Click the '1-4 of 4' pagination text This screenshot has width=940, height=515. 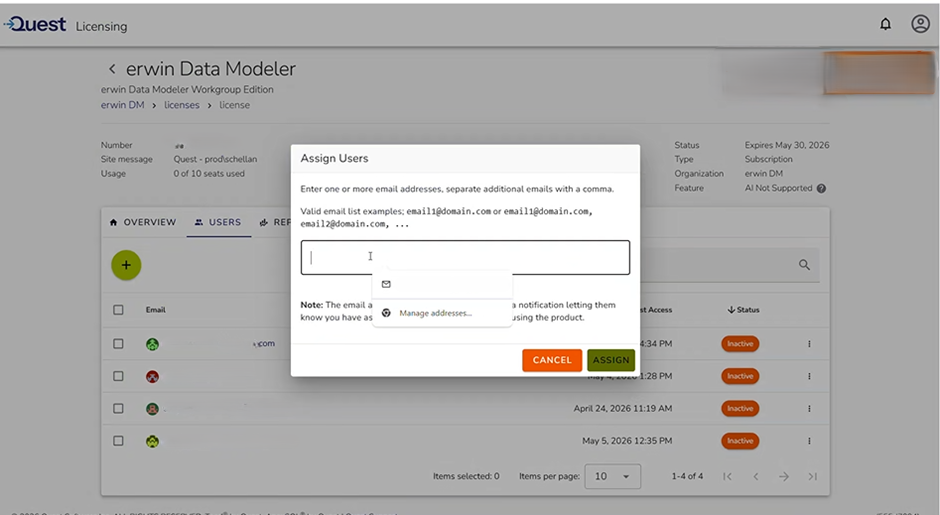pyautogui.click(x=687, y=477)
